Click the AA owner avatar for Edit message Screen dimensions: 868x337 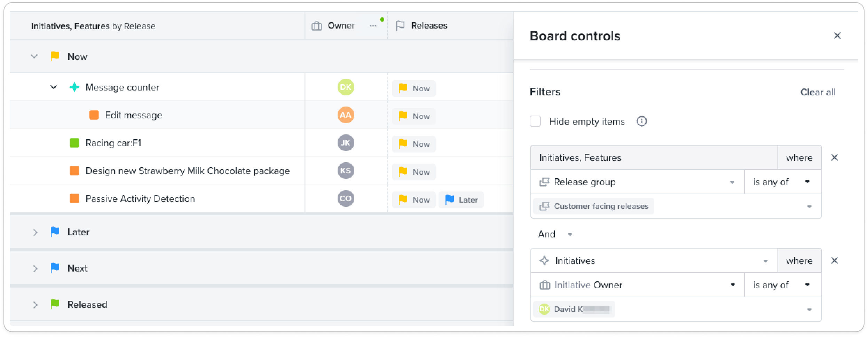[346, 115]
